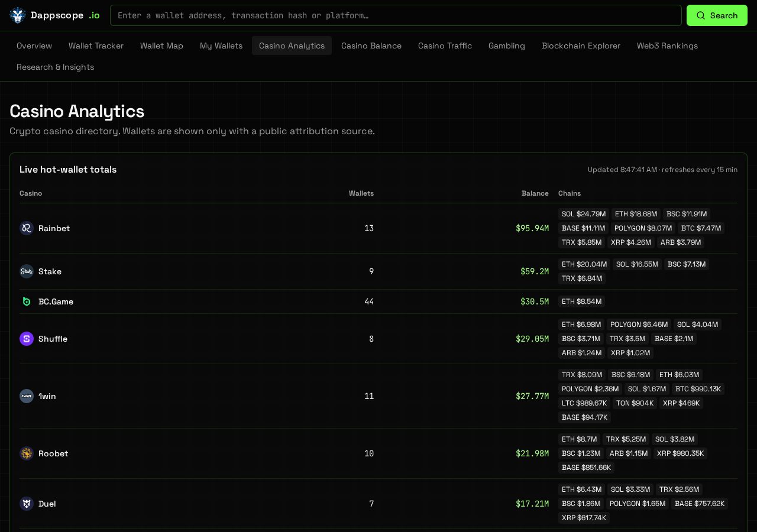Click the Balance column header
The width and height of the screenshot is (757, 532).
535,193
